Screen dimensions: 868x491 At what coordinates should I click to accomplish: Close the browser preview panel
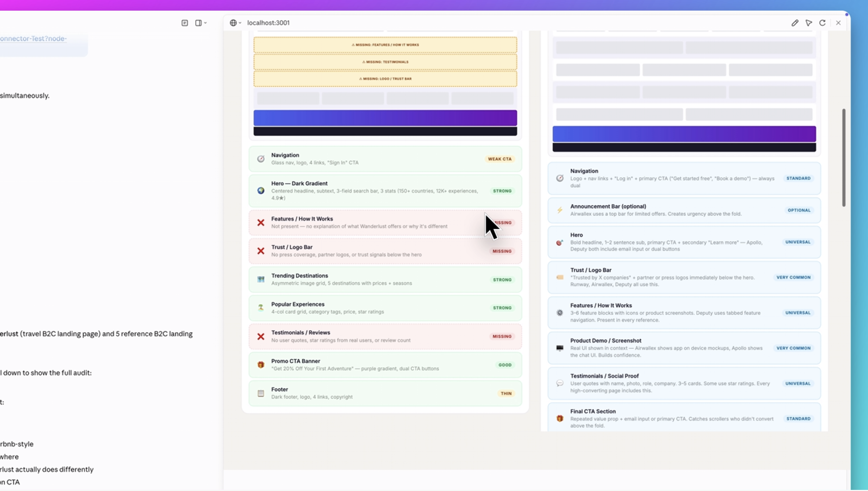(x=838, y=23)
